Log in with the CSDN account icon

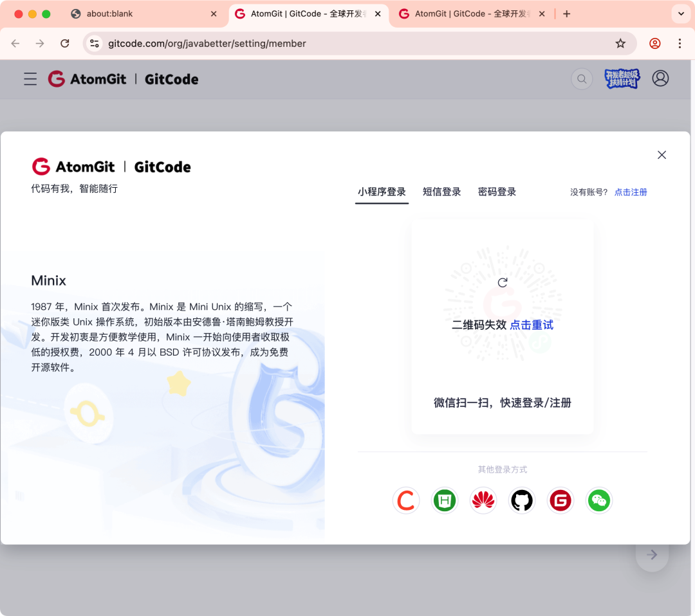[x=406, y=500]
